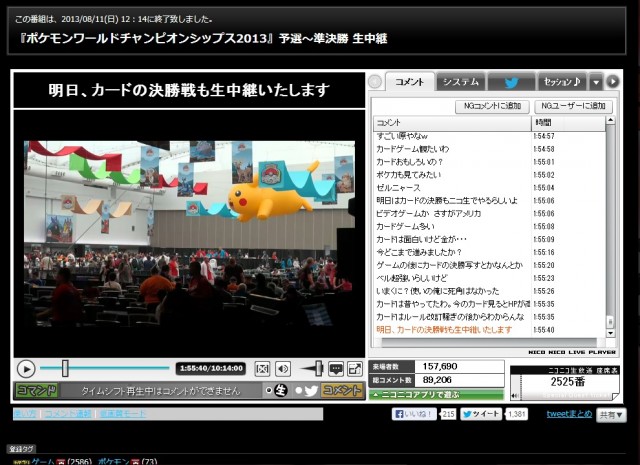Click the ゲーム tag link
Image resolution: width=640 pixels, height=465 pixels.
(42, 461)
